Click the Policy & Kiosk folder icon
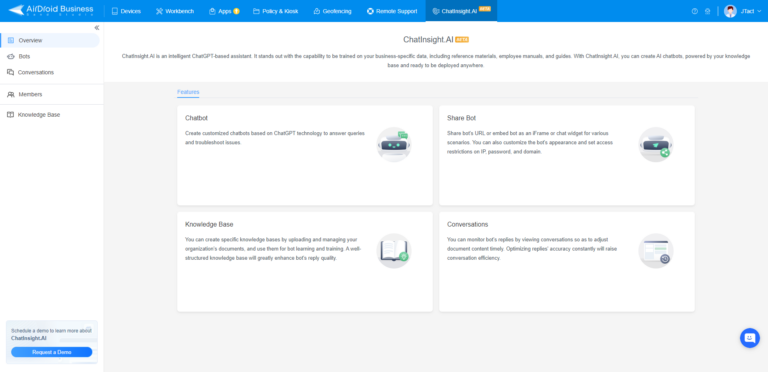This screenshot has width=768, height=372. [256, 11]
